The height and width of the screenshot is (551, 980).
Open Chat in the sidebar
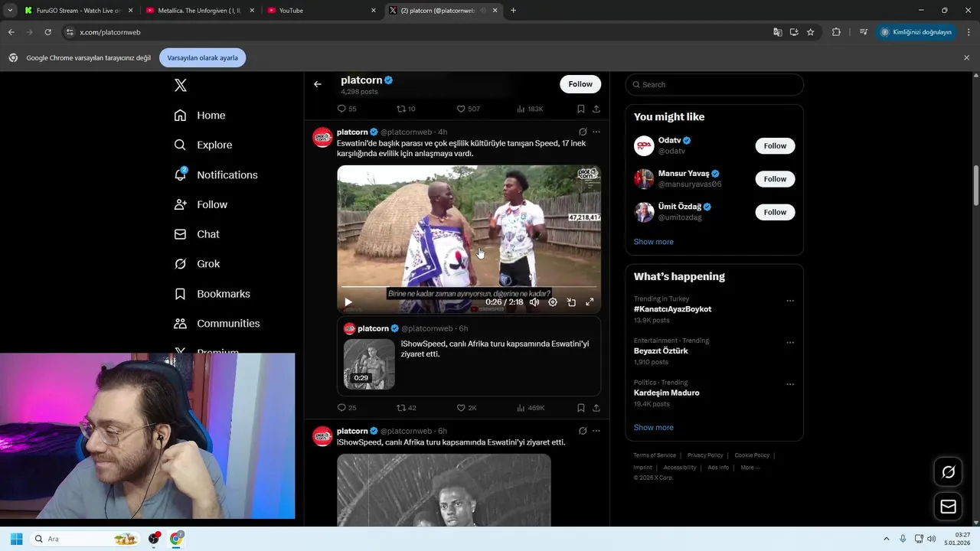coord(197,234)
